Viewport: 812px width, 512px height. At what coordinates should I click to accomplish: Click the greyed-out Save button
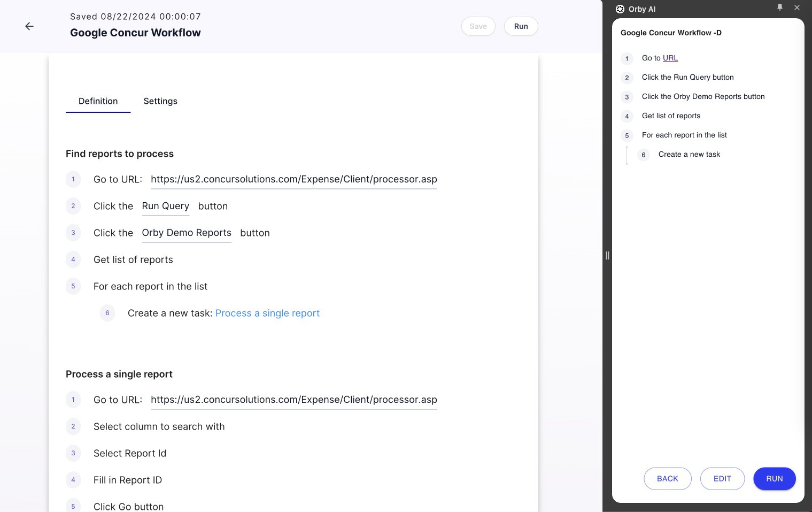[478, 26]
